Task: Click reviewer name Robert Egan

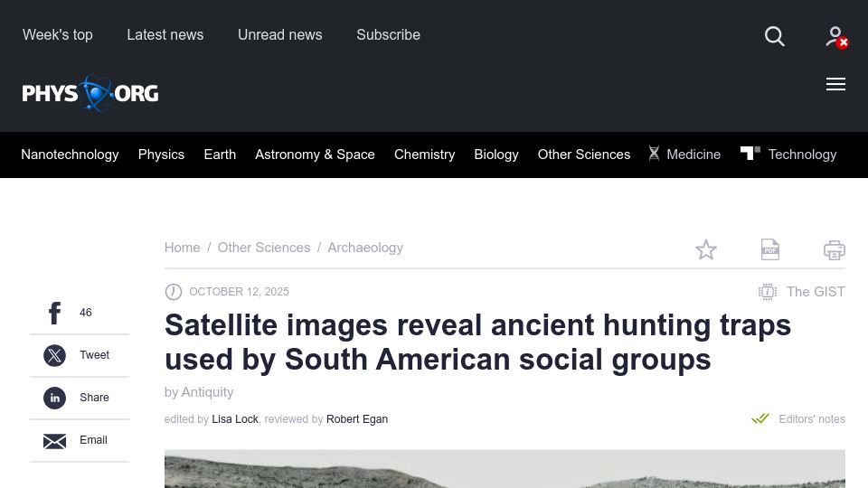Action: pyautogui.click(x=357, y=419)
